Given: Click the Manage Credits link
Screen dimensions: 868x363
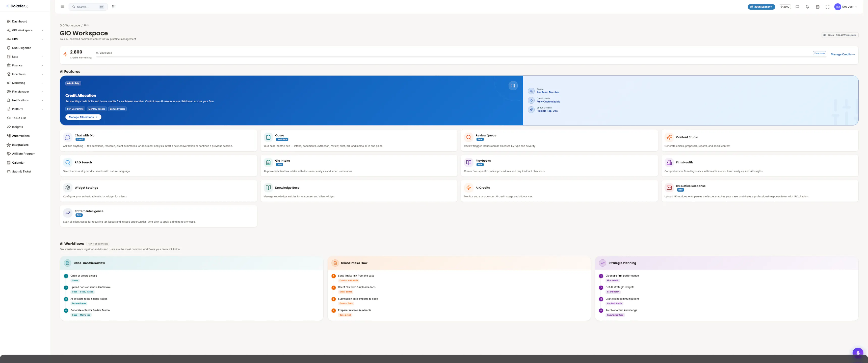Looking at the screenshot, I should click(843, 54).
